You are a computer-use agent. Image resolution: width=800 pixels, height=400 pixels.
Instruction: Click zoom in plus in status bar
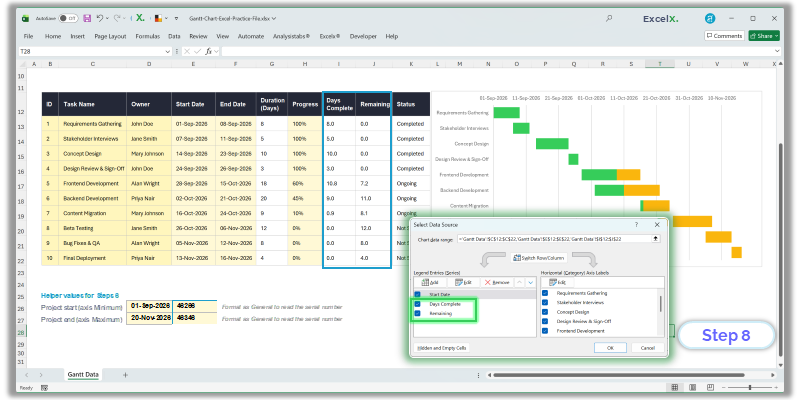[776, 388]
